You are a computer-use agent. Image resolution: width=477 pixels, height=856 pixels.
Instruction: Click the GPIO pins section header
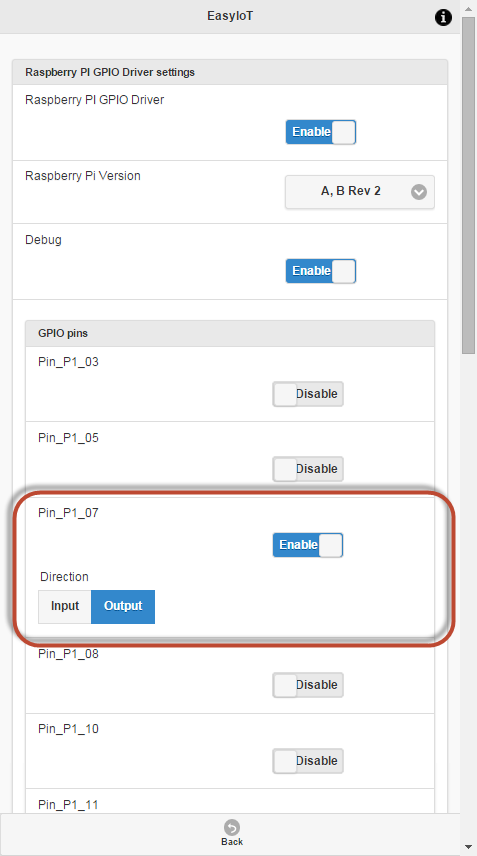pyautogui.click(x=230, y=334)
